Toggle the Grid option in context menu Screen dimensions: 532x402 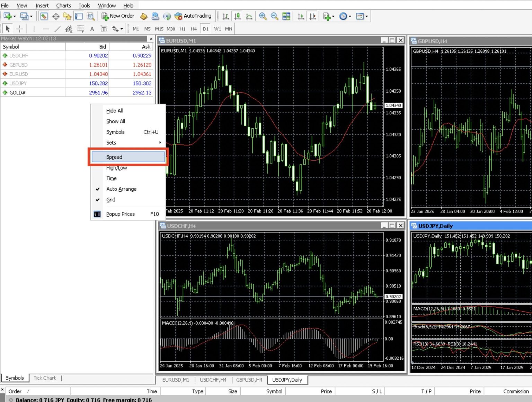coord(111,200)
